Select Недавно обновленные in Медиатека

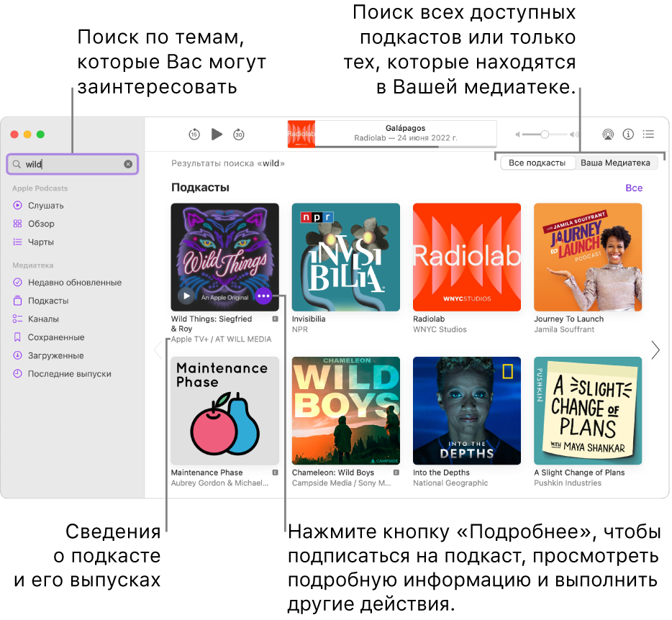[75, 283]
